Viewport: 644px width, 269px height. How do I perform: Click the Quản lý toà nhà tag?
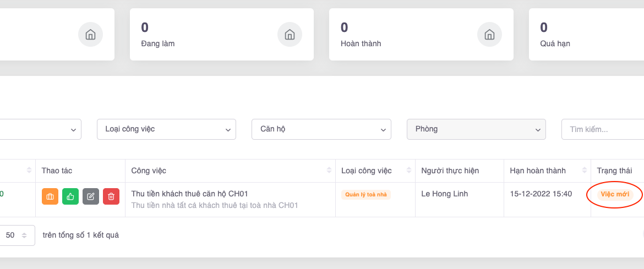[x=365, y=195]
